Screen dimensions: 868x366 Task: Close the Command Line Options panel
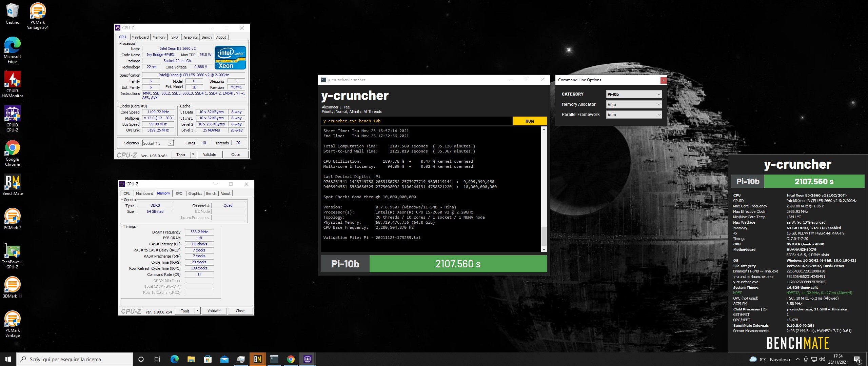pos(664,80)
